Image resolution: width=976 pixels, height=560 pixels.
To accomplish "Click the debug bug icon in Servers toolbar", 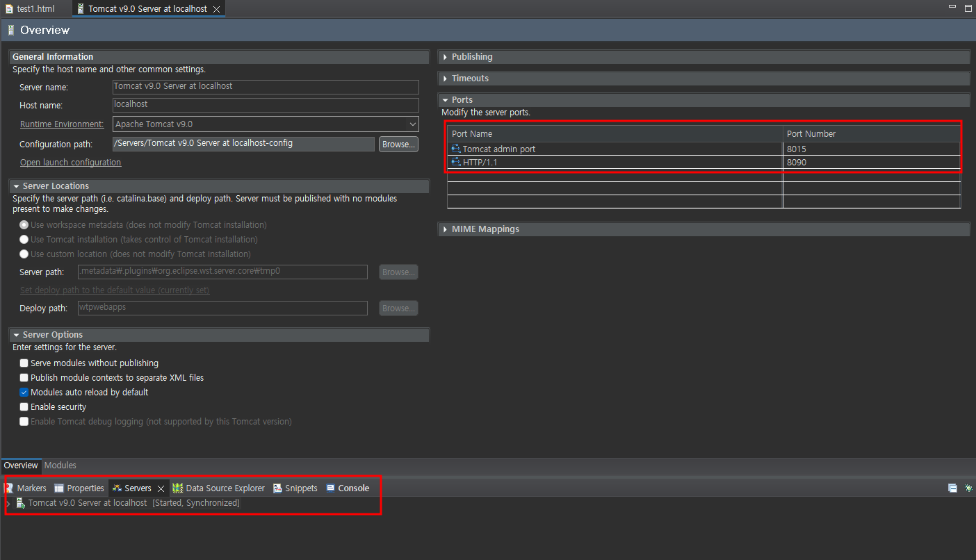I will pos(968,488).
